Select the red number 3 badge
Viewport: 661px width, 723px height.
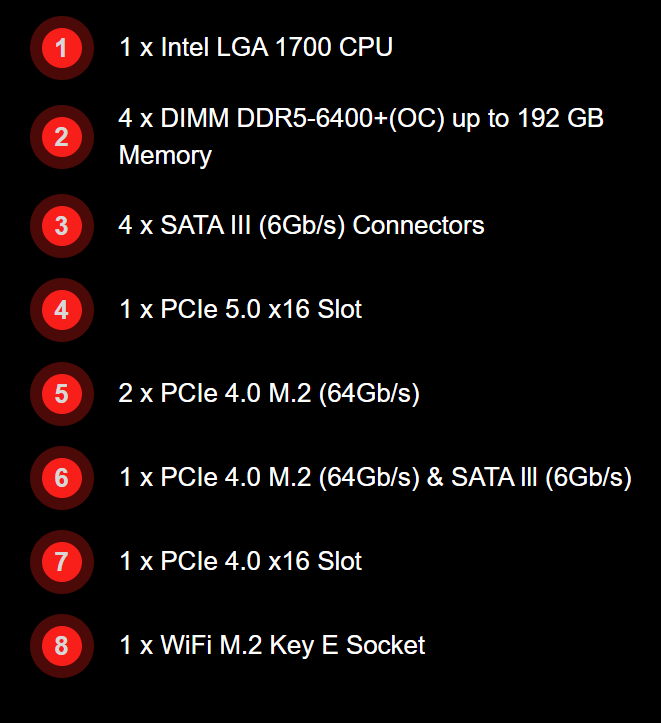coord(62,226)
